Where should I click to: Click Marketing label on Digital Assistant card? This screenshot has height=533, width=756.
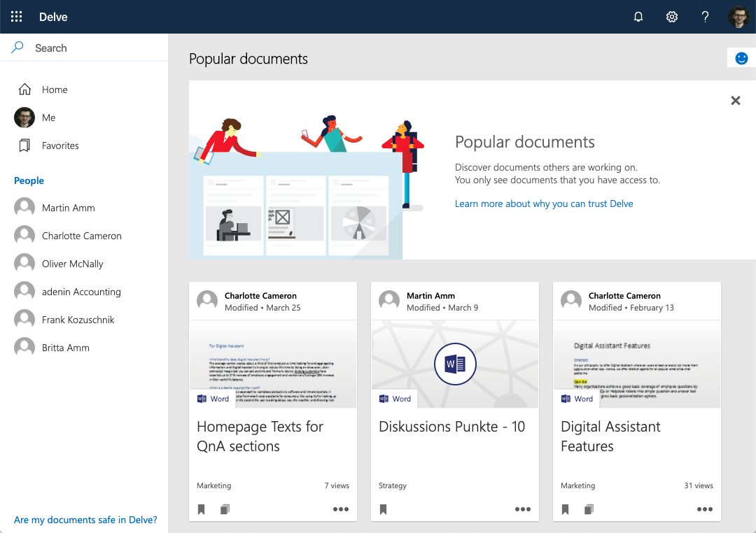click(x=577, y=485)
